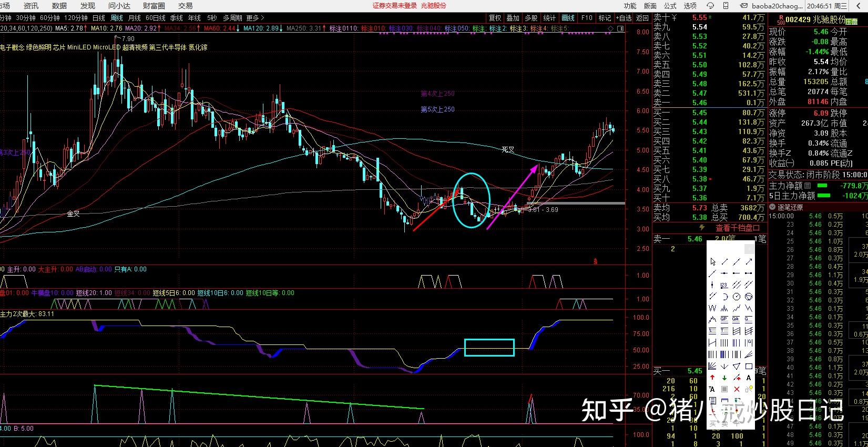
Task: Select the Gann fan angle lines tool
Action: click(x=712, y=366)
